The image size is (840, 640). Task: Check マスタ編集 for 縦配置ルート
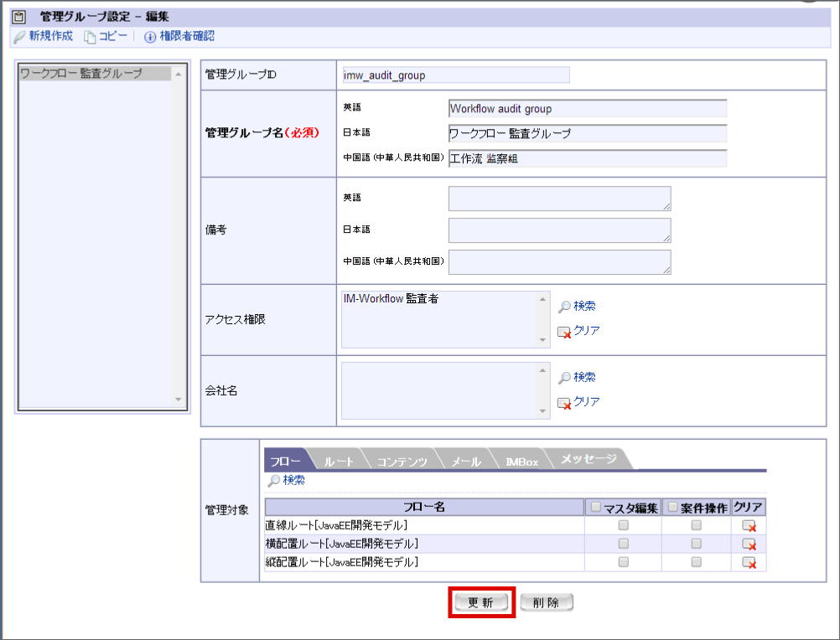click(x=624, y=562)
